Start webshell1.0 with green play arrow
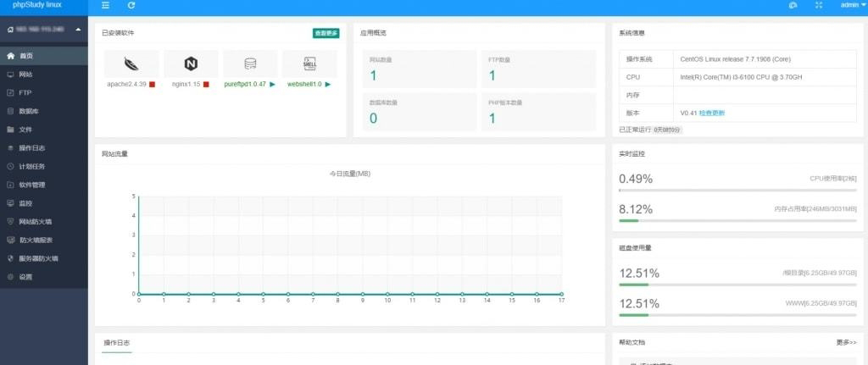868x365 pixels. click(x=328, y=85)
